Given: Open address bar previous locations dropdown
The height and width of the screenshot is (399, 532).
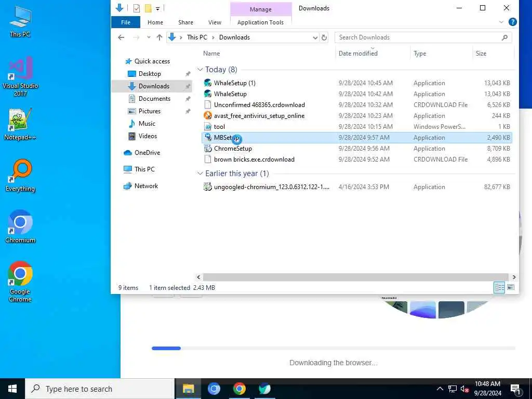Looking at the screenshot, I should click(315, 37).
